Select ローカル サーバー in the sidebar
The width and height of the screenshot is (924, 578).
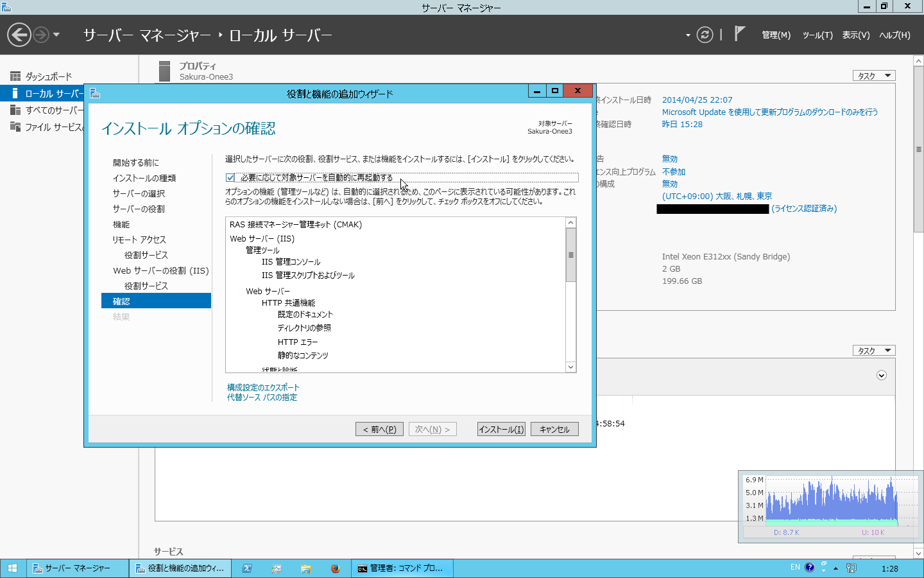click(42, 94)
